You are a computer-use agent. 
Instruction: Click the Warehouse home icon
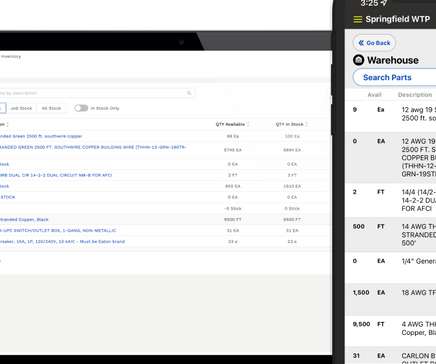pos(358,60)
